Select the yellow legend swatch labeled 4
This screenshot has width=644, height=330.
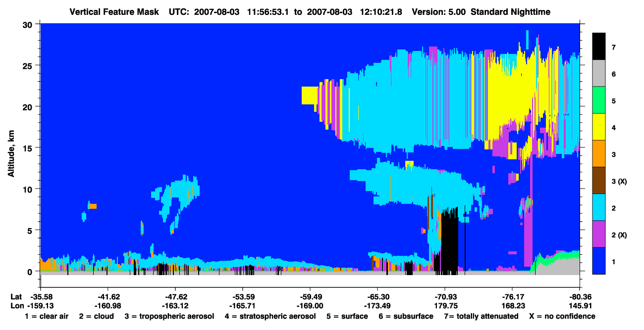[x=599, y=127]
